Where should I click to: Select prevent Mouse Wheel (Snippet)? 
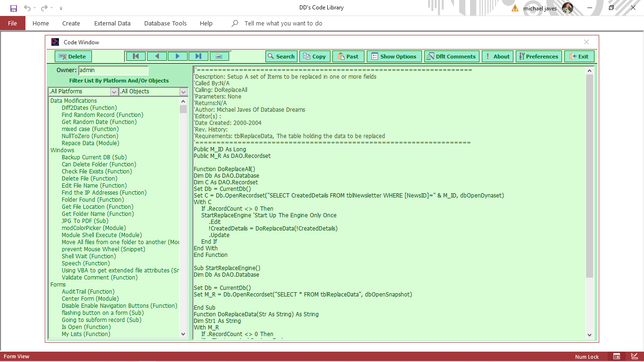[103, 249]
